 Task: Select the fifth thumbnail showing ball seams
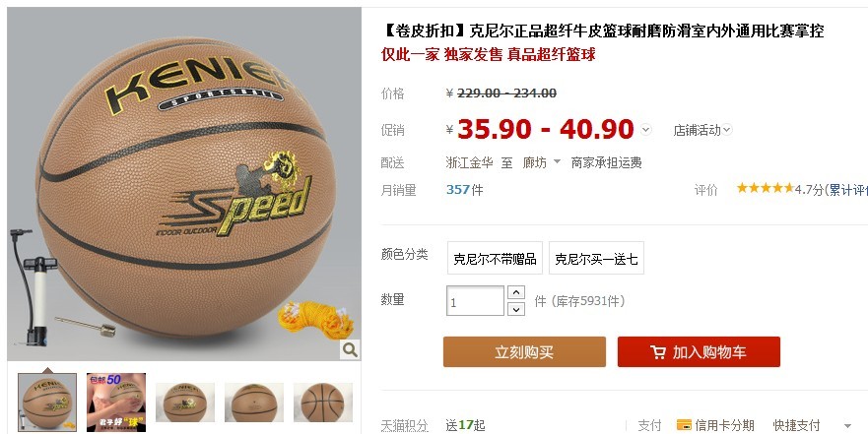323,402
